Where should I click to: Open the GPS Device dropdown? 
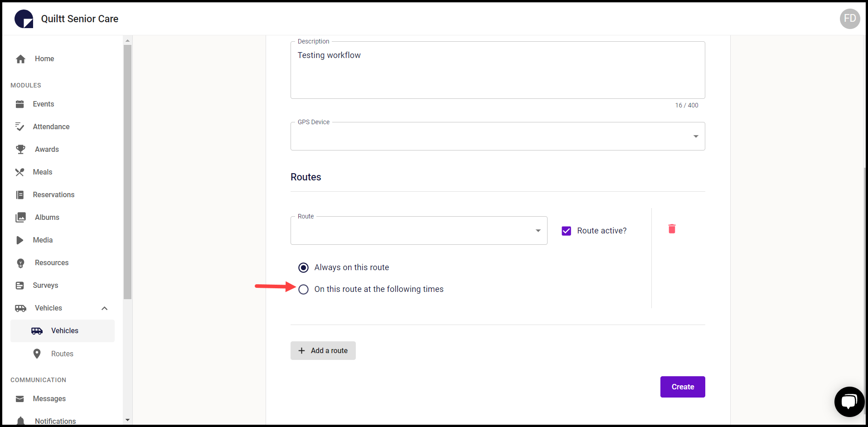tap(497, 136)
